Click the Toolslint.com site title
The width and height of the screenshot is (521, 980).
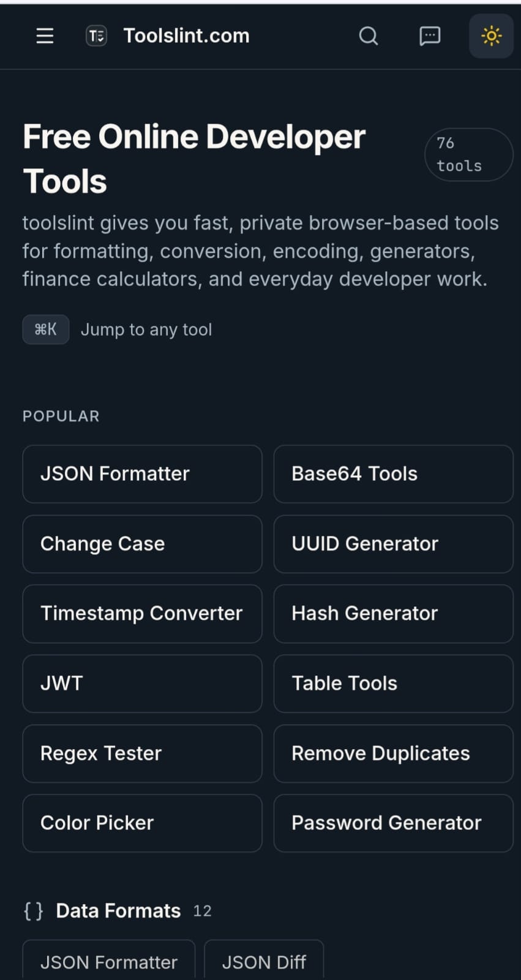pos(186,36)
